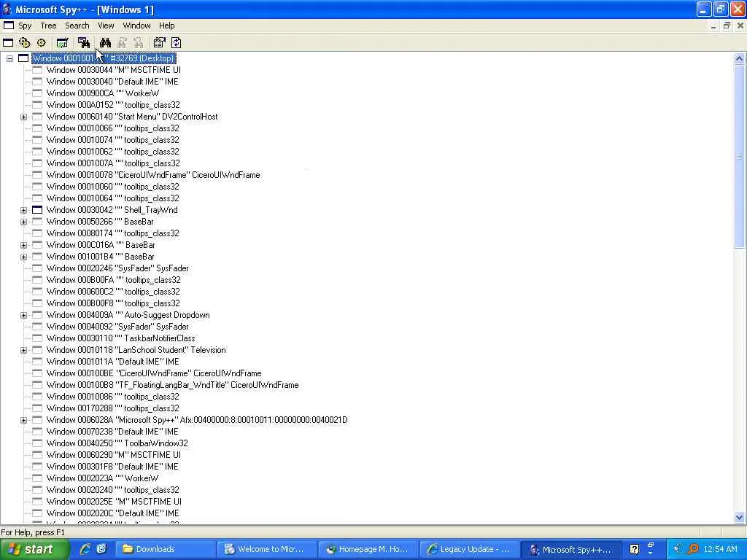Click the icon of Window 00010118 LanSchool Student
The width and height of the screenshot is (747, 560).
pyautogui.click(x=37, y=350)
